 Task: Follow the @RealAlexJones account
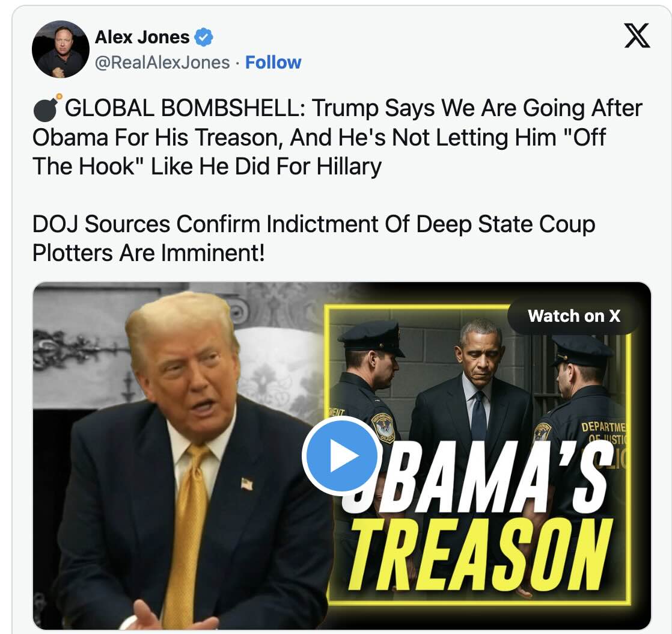click(273, 63)
